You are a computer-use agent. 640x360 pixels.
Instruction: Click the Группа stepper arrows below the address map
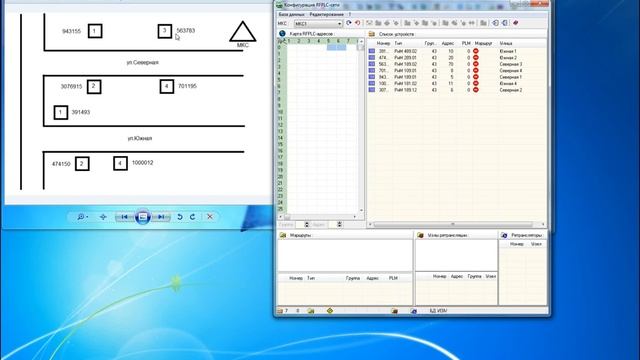[307, 224]
